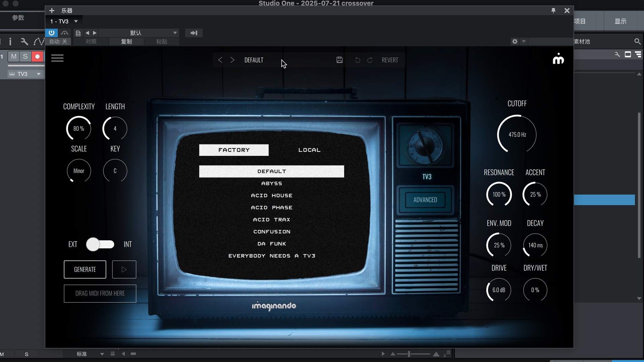
Task: Pin the instrument window
Action: [553, 10]
